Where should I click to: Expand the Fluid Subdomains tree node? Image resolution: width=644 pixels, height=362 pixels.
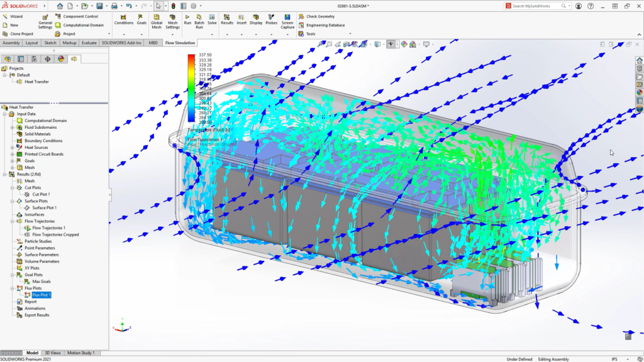[13, 128]
